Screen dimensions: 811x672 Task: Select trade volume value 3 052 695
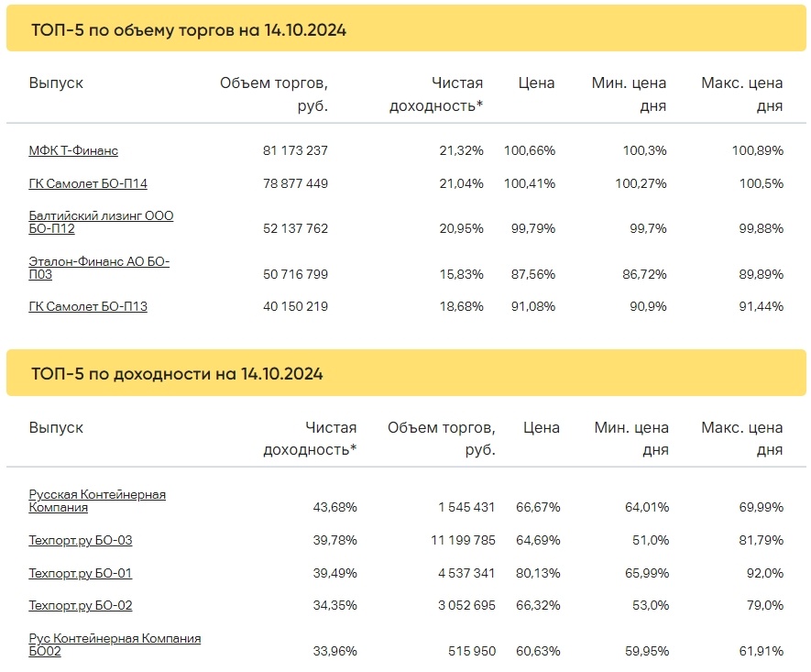[466, 606]
